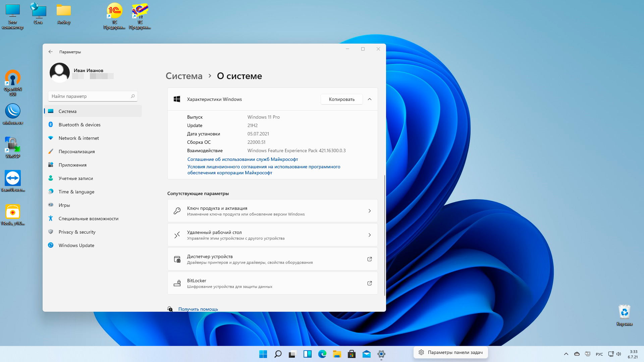Click the Найти параметр search field
The height and width of the screenshot is (362, 644).
91,96
